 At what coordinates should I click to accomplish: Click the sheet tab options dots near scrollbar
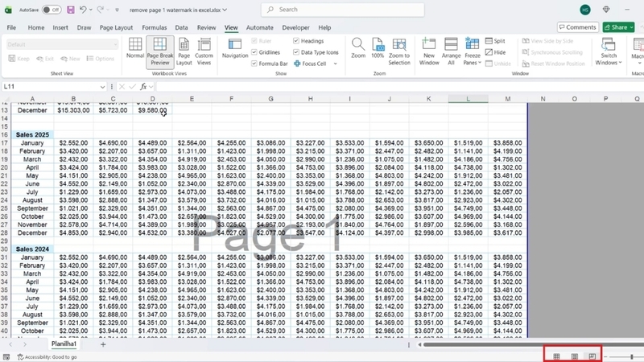(x=409, y=345)
